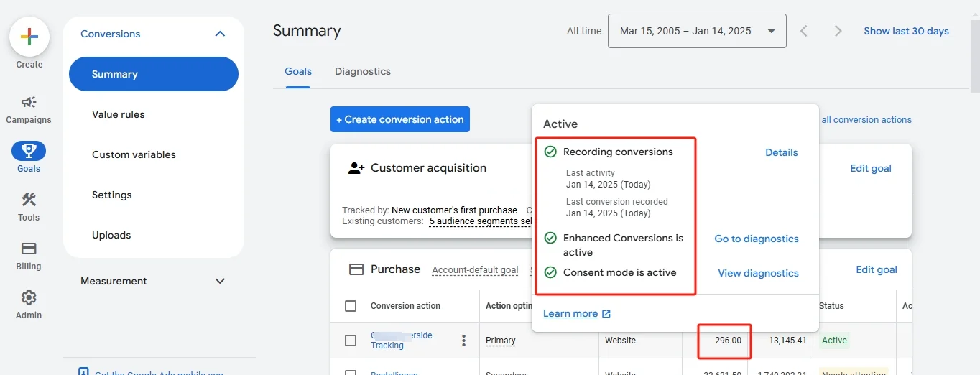Edit goal for Customer acquisition

871,168
